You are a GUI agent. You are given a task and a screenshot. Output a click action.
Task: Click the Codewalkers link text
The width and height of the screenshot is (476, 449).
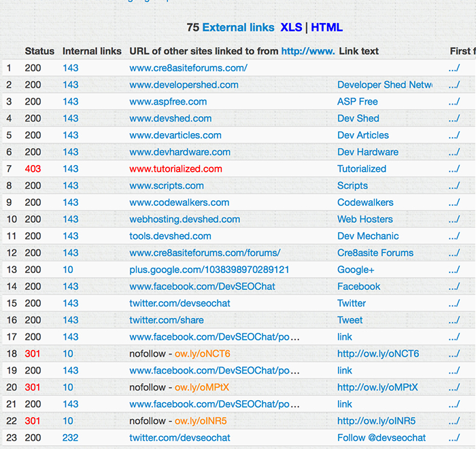click(x=366, y=202)
